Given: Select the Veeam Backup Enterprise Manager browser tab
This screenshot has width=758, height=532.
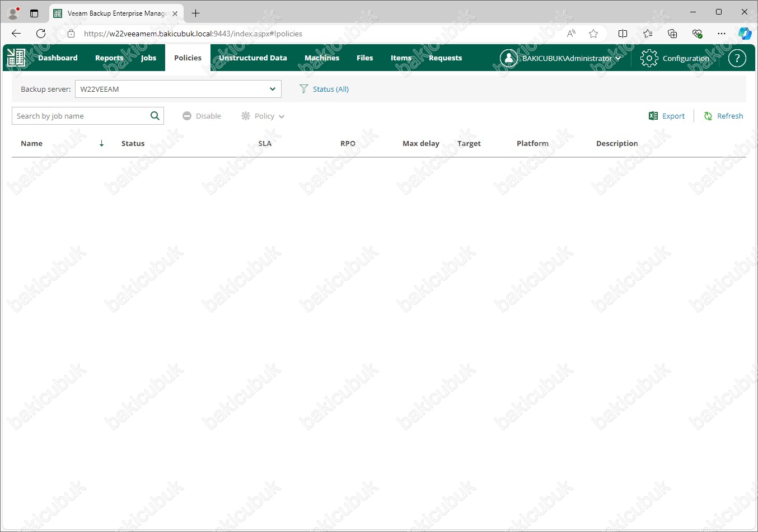Looking at the screenshot, I should click(x=116, y=13).
